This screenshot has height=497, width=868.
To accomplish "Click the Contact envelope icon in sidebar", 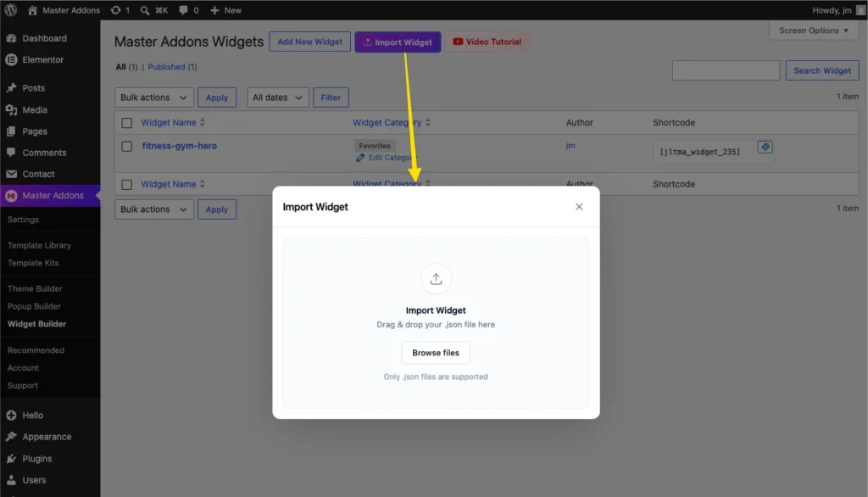I will (11, 174).
